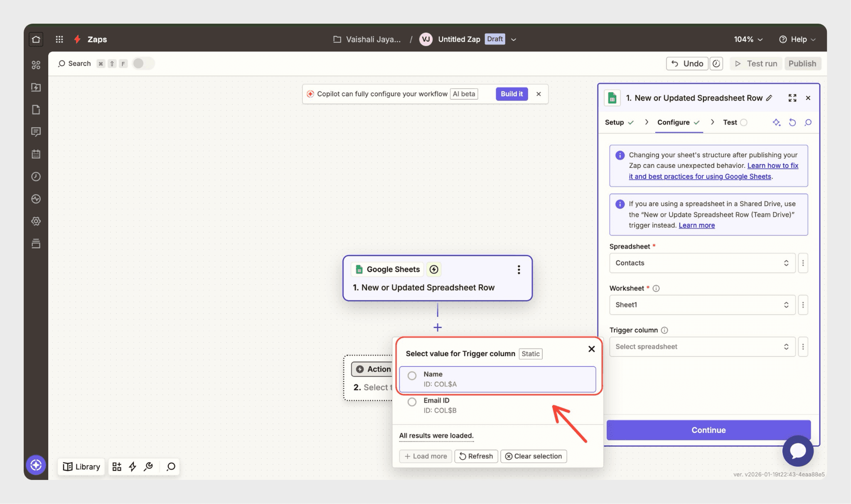Screen dimensions: 851x504
Task: Click the purple Continue button
Action: [x=708, y=430]
